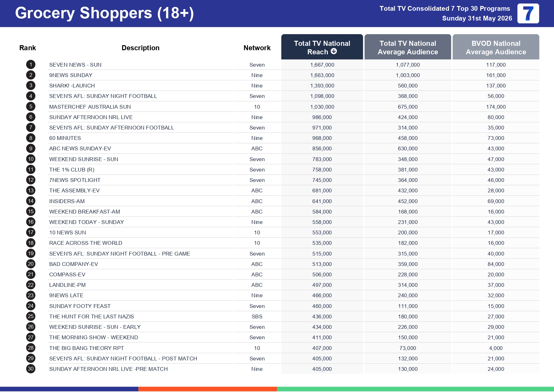This screenshot has width=554, height=392.
Task: Click the average audience value 1,077,000
Action: pos(408,65)
